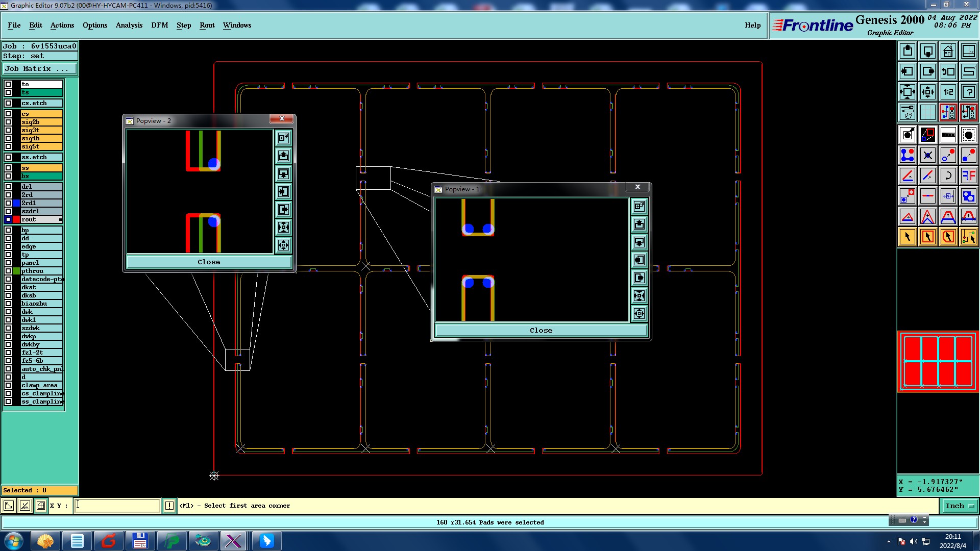Select the rectangle area selection arrow tool
Image resolution: width=980 pixels, height=551 pixels.
(x=928, y=237)
